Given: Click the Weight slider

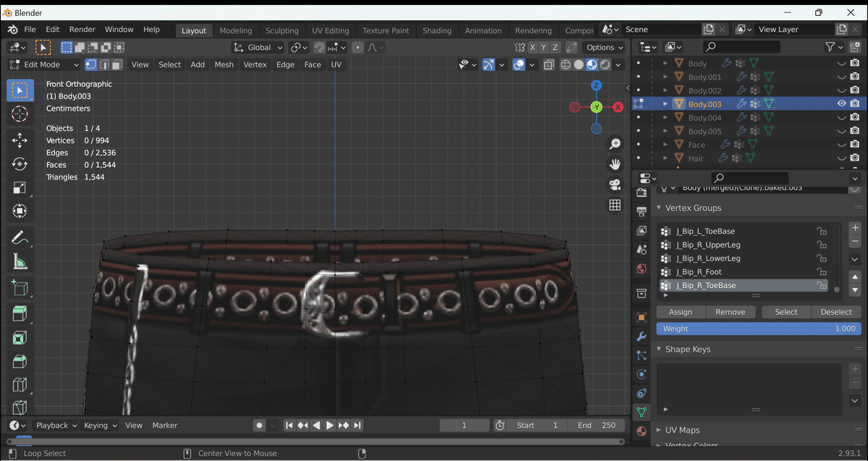Looking at the screenshot, I should pyautogui.click(x=759, y=329).
